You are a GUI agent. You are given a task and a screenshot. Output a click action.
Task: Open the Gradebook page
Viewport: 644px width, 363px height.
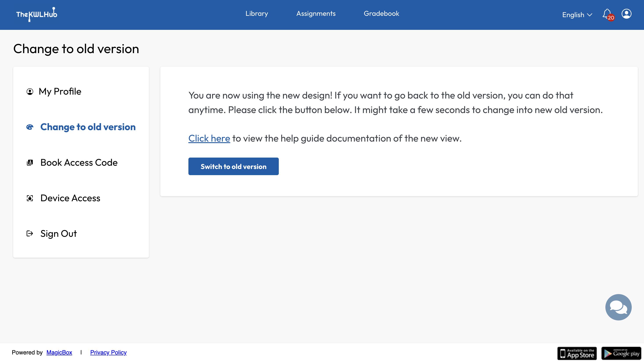point(381,14)
